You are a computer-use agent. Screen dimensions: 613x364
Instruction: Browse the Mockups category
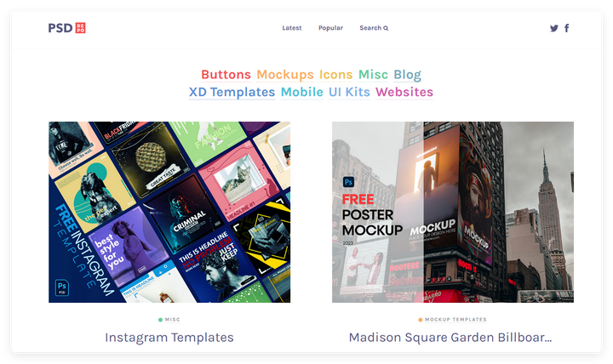click(x=285, y=74)
